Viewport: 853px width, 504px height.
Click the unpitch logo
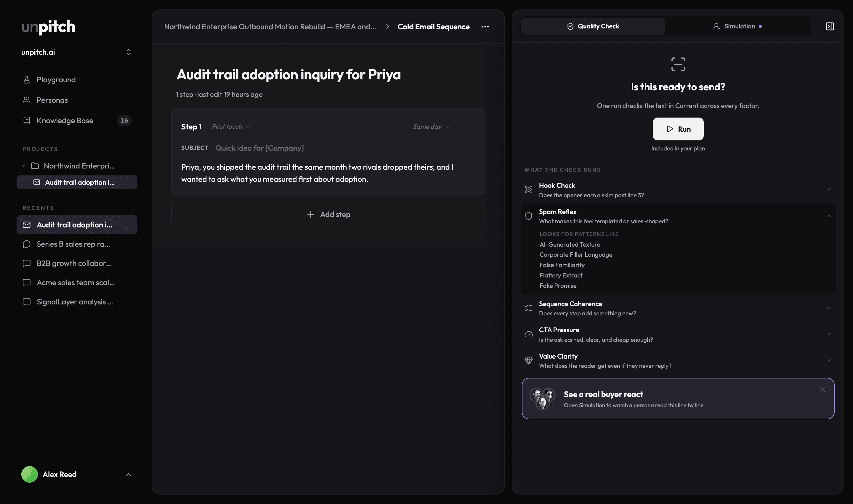coord(49,27)
